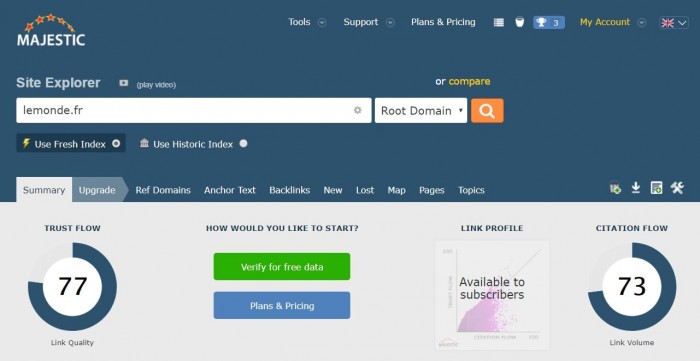
Task: Open the Support menu
Action: click(361, 22)
